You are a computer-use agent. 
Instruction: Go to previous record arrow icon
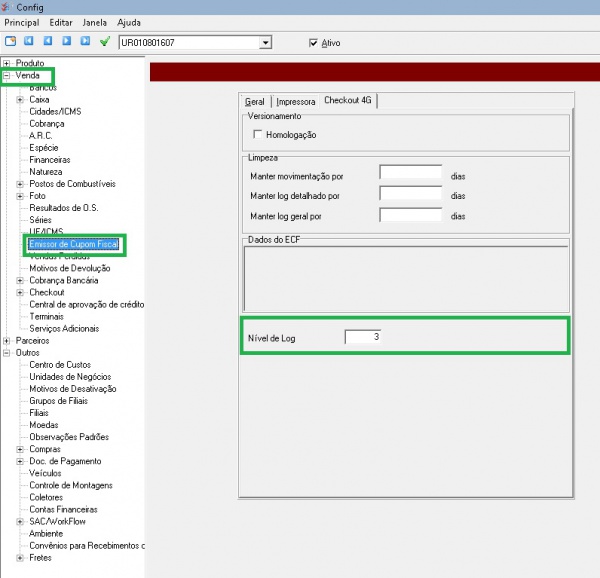[x=47, y=42]
